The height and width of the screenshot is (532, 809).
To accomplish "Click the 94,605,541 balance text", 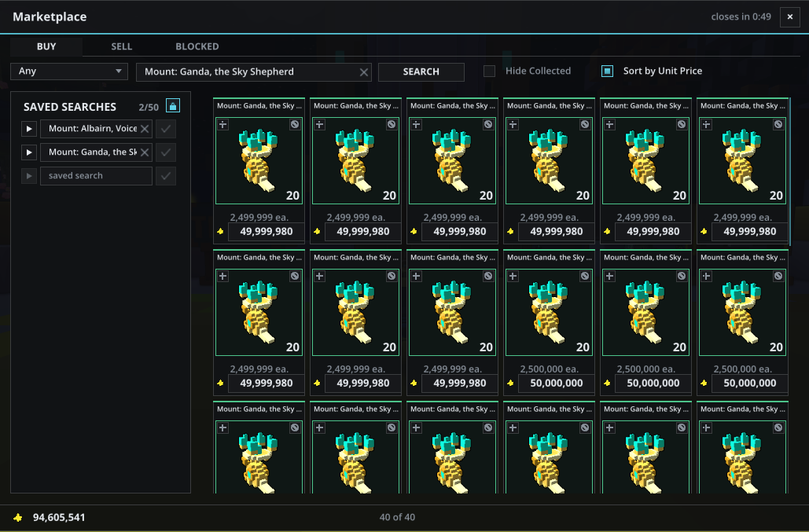I will click(x=59, y=518).
